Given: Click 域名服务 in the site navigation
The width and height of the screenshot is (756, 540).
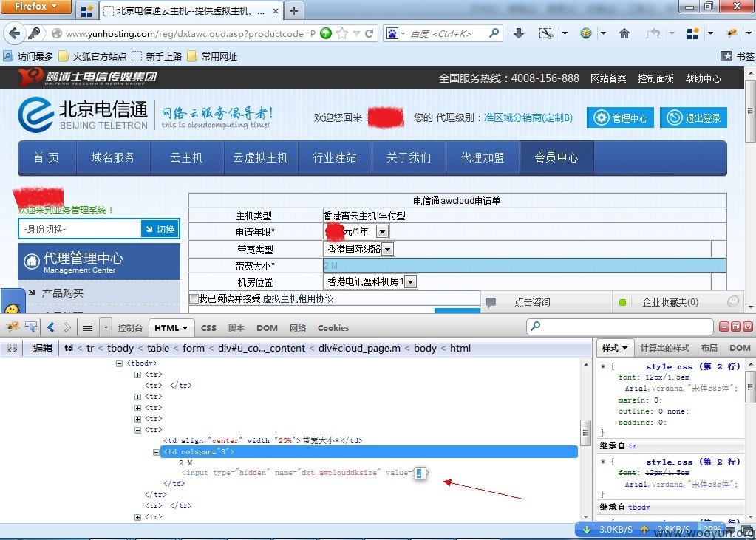Looking at the screenshot, I should (x=113, y=157).
